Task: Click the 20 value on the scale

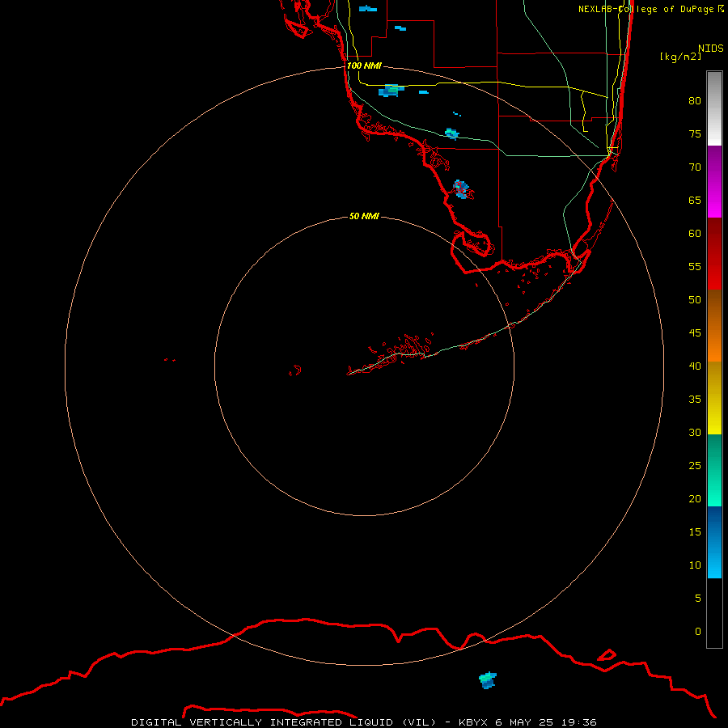Action: pyautogui.click(x=695, y=498)
